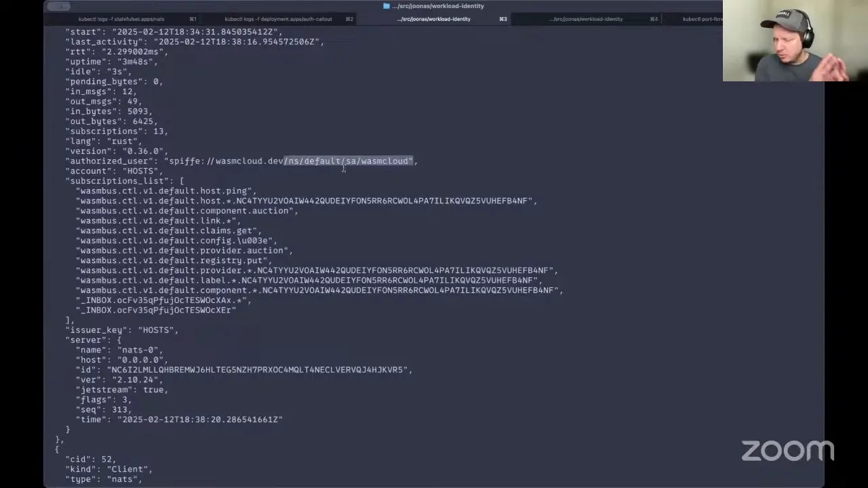Click the highlighted text /ns/default/sa/wasmcloud

[349, 161]
